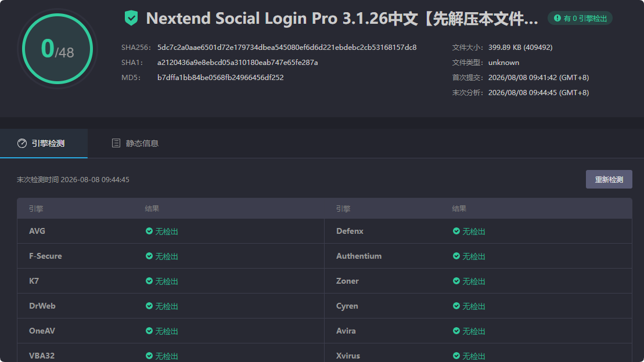644x362 pixels.
Task: Click the green check icon in AVG row
Action: [149, 231]
